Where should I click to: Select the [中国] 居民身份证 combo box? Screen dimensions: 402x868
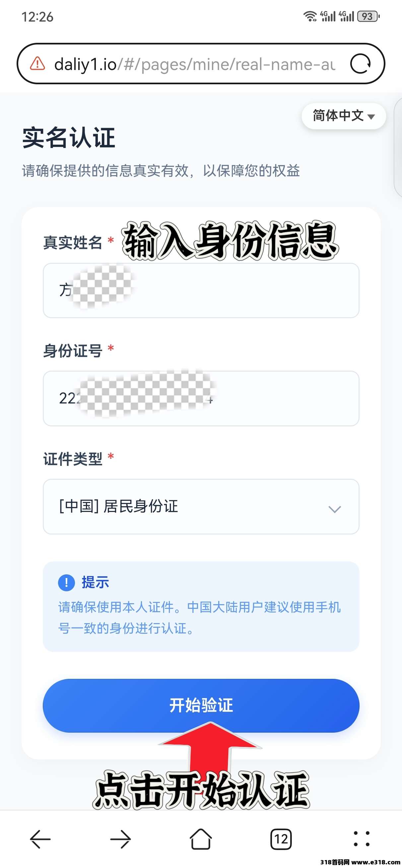[x=189, y=506]
